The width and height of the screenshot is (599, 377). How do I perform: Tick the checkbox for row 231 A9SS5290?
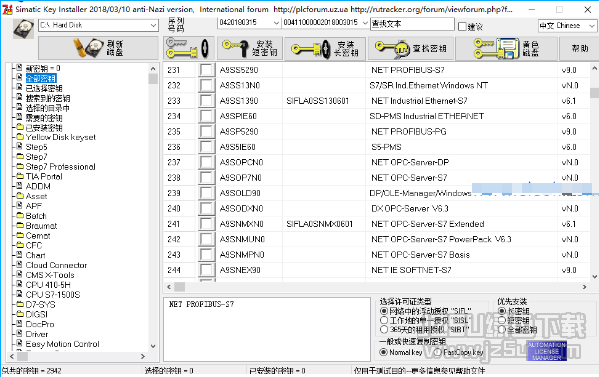[206, 70]
